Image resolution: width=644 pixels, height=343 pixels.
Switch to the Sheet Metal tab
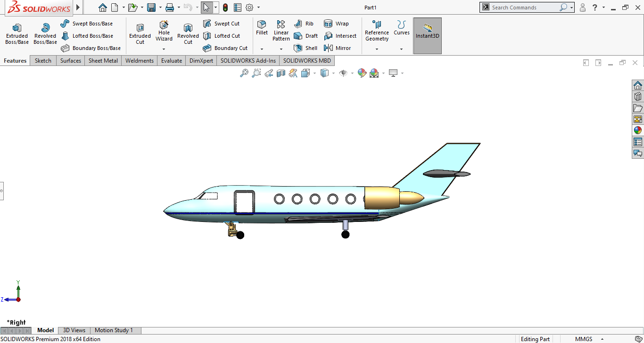103,61
